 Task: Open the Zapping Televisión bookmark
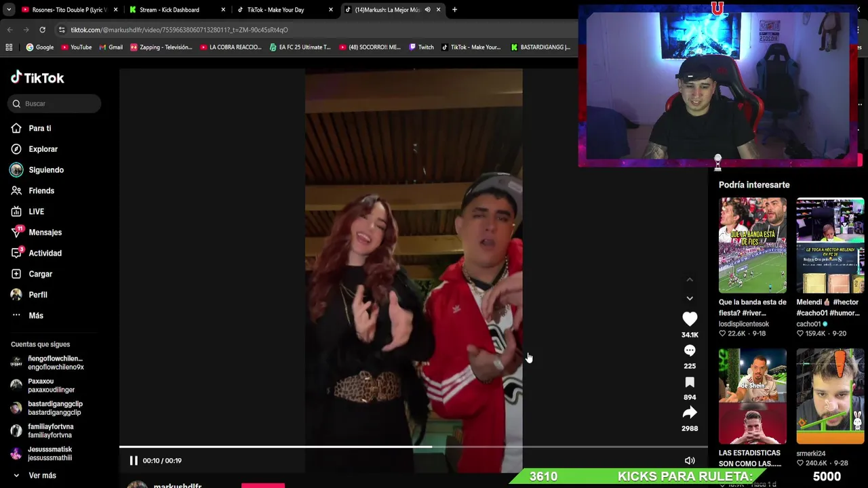[161, 47]
